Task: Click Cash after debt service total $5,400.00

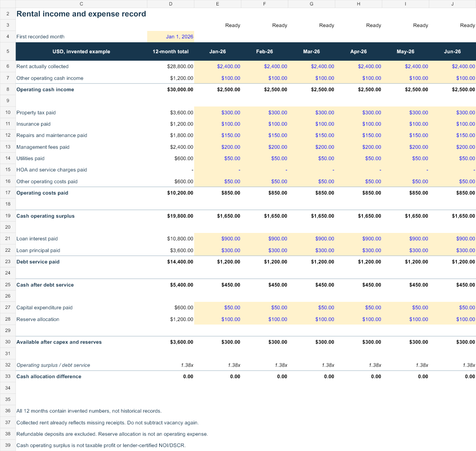Action: [x=171, y=285]
